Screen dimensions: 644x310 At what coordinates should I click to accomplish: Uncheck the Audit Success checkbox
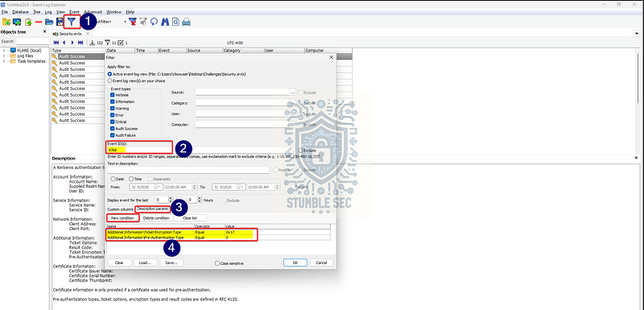pos(113,129)
